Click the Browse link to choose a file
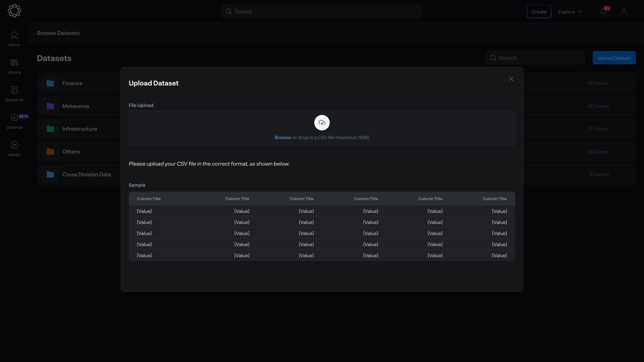This screenshot has height=362, width=644. pos(282,138)
